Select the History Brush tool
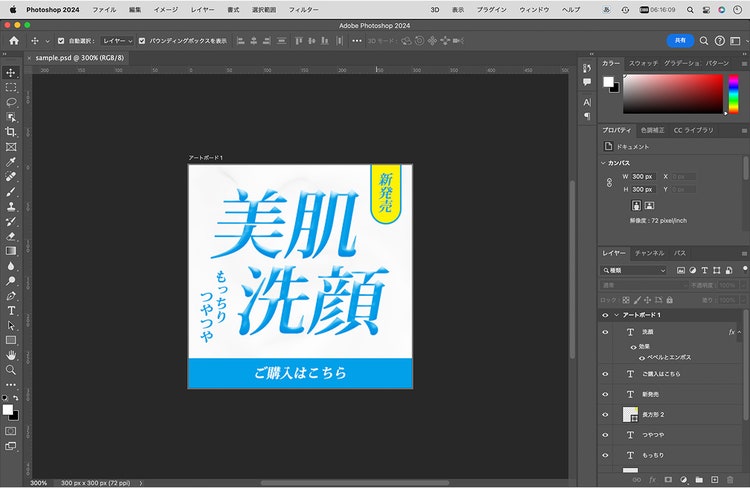Viewport: 750px width, 488px height. (x=11, y=221)
